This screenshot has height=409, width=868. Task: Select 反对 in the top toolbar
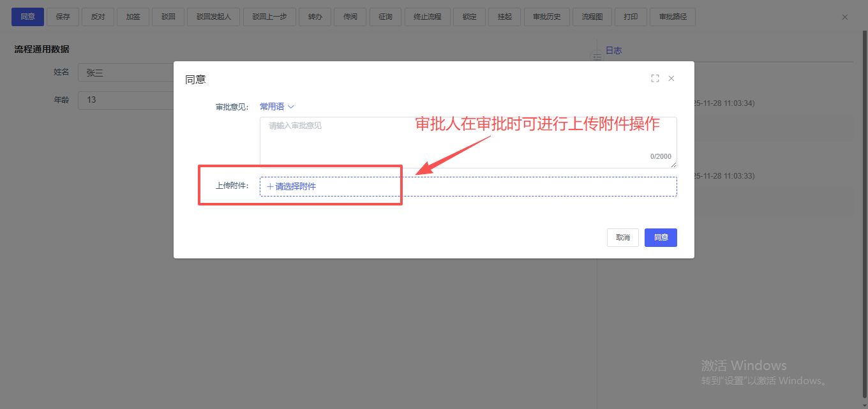98,17
